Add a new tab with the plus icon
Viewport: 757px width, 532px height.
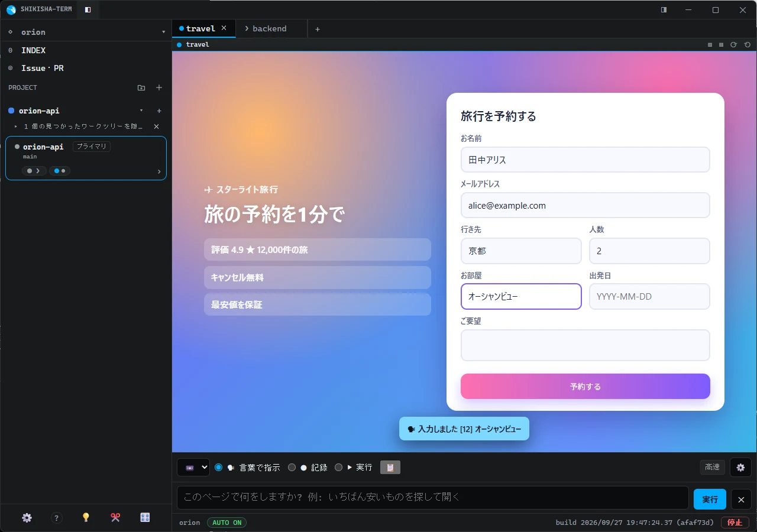(318, 29)
